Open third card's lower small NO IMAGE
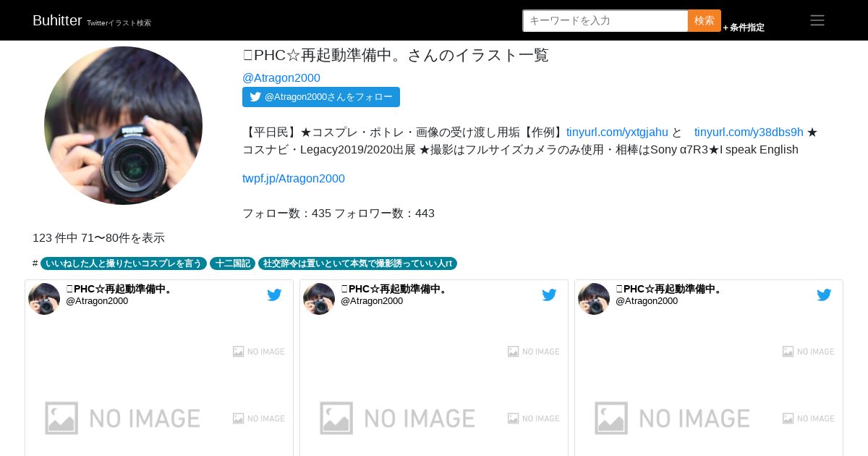 coord(808,418)
